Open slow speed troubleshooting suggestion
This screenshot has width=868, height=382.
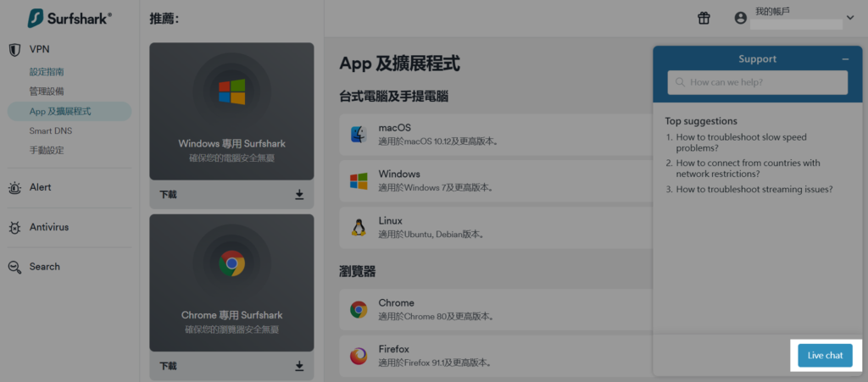(x=741, y=142)
